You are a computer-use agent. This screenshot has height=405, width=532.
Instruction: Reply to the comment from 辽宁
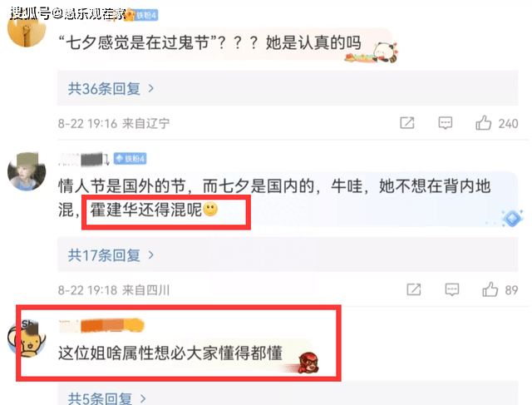click(x=446, y=123)
